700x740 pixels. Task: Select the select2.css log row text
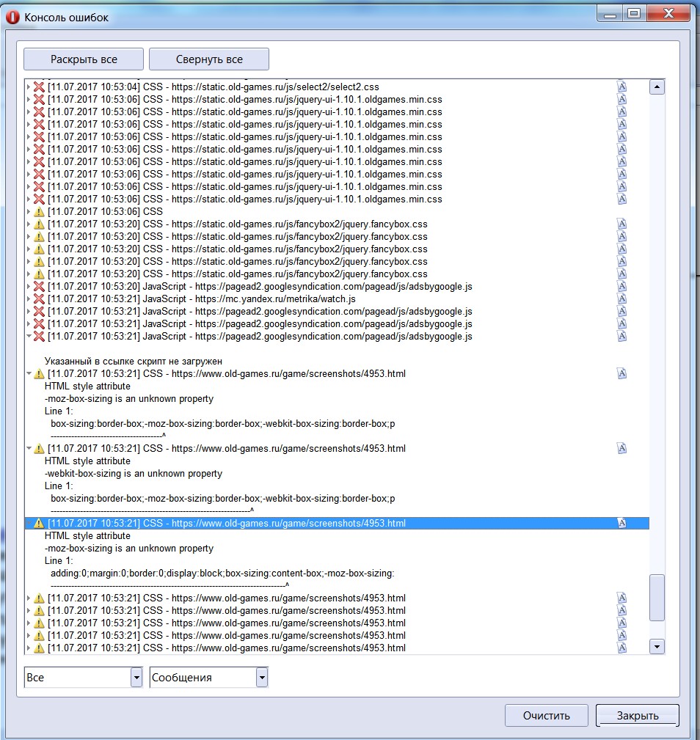coord(214,87)
